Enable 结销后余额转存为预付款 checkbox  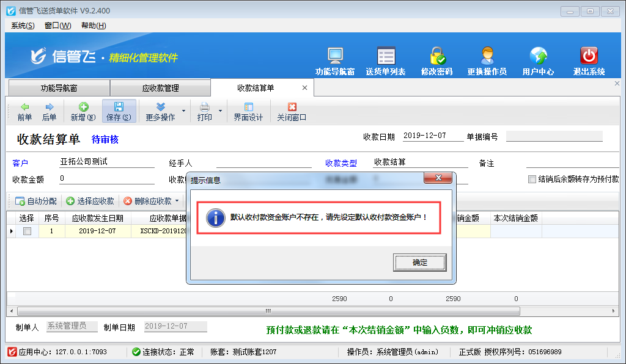(532, 180)
